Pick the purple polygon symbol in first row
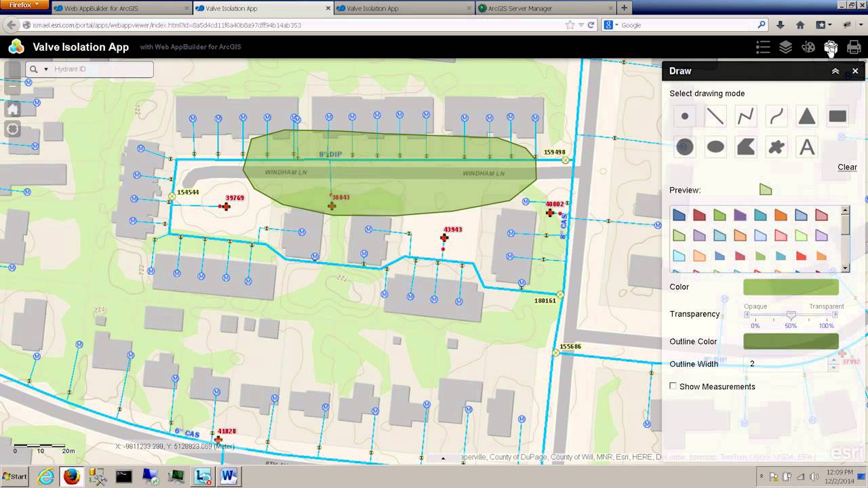The image size is (868, 488). coord(740,215)
